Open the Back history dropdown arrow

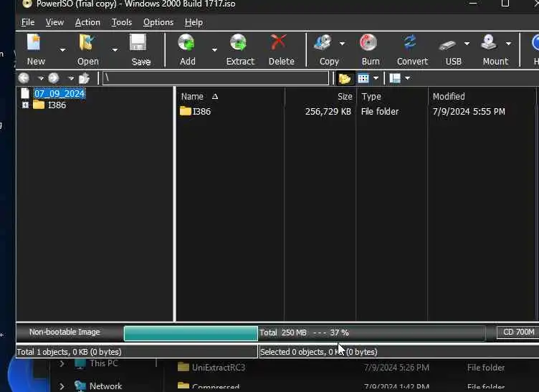pos(41,79)
